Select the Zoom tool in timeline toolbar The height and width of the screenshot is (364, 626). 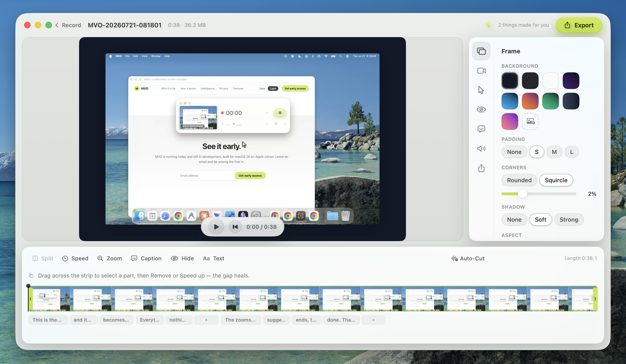(x=109, y=259)
